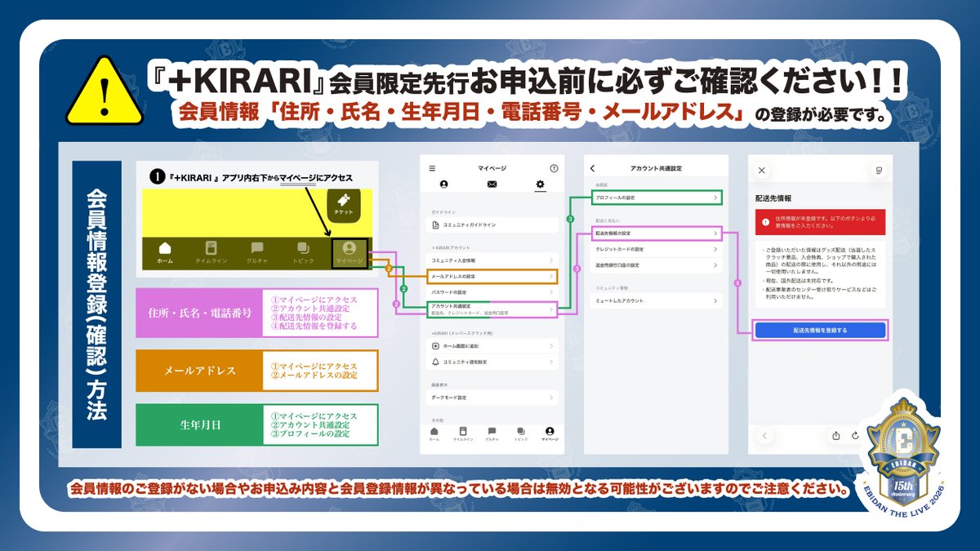The height and width of the screenshot is (551, 980).
Task: Expand メールアドレスの設定 row chevron
Action: (x=552, y=277)
